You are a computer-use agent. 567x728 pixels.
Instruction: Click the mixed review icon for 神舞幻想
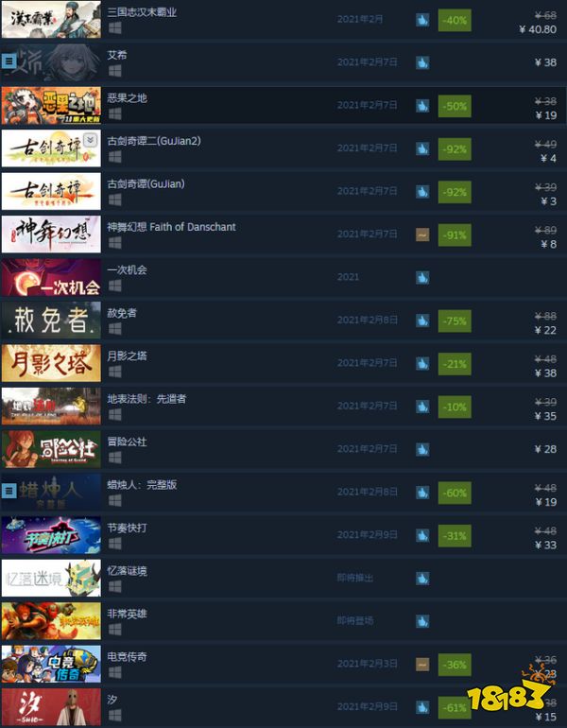pos(422,234)
